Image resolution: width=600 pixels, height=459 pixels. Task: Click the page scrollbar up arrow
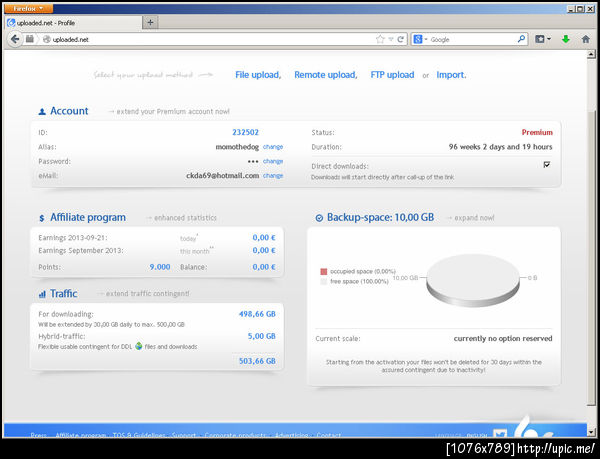(x=591, y=54)
